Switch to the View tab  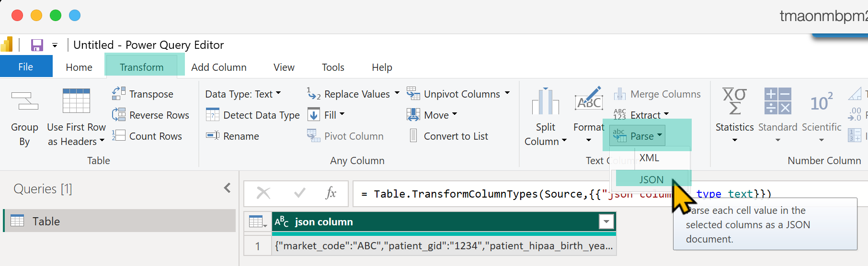[x=284, y=67]
